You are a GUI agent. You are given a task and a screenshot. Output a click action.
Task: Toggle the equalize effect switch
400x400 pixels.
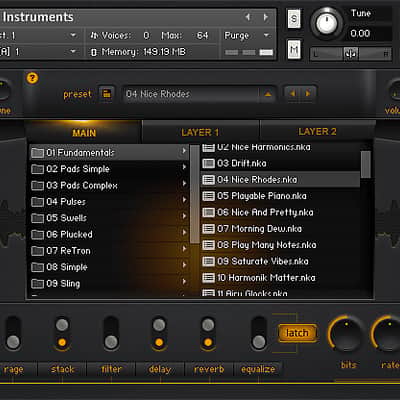(x=259, y=333)
